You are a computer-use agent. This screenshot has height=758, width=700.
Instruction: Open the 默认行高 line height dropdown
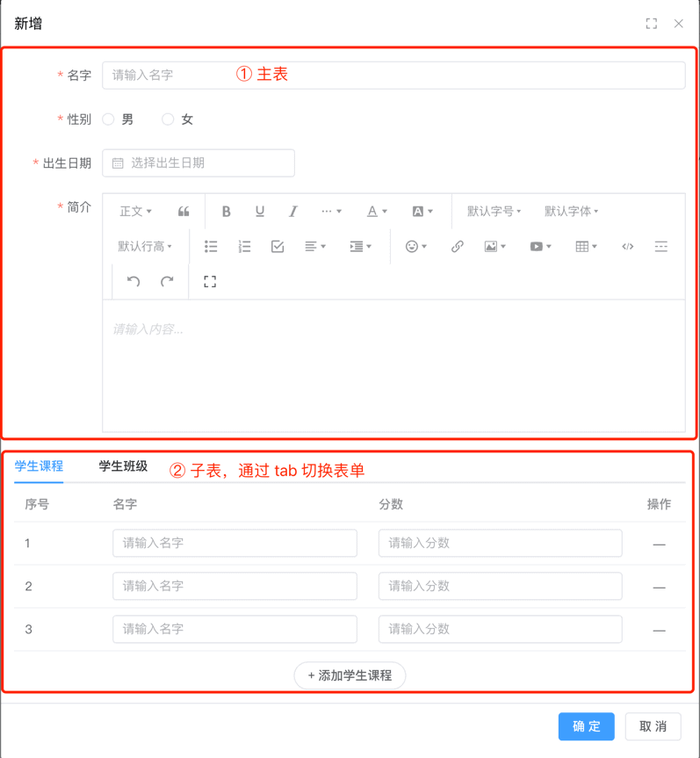[145, 247]
